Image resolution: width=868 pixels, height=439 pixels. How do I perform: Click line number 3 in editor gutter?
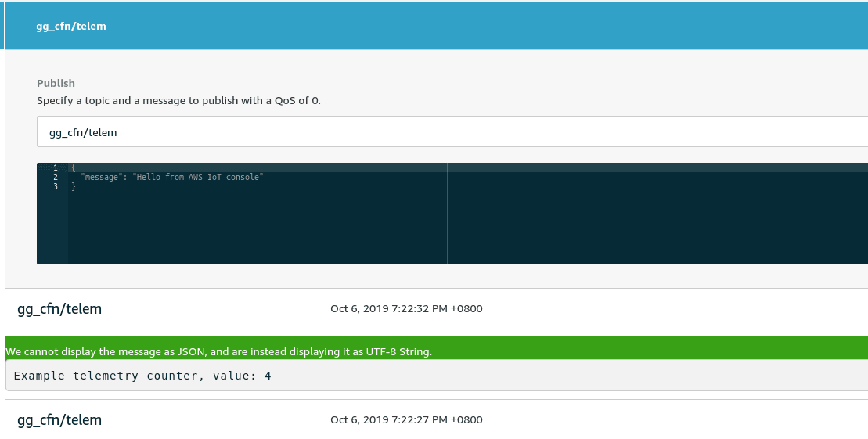click(55, 187)
